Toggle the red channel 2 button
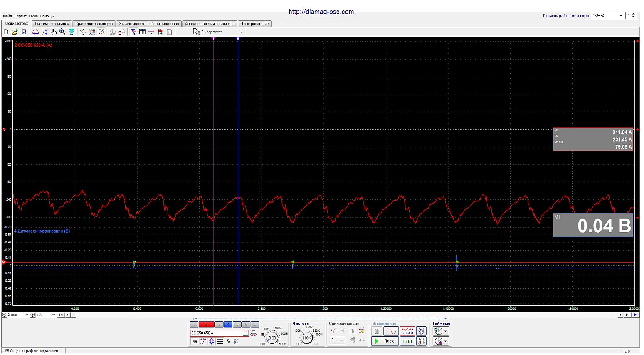Image resolution: width=644 pixels, height=355 pixels. (206, 324)
